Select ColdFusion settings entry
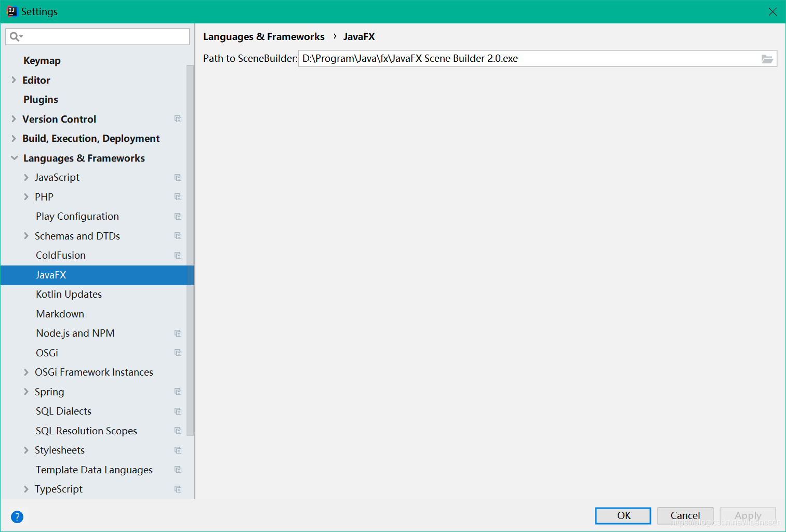 61,256
